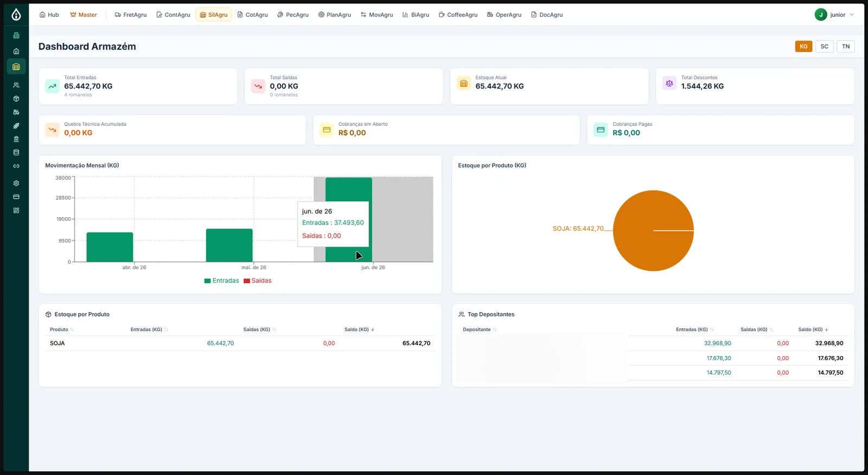Expand the junior user menu chevron
This screenshot has width=868, height=475.
point(852,15)
